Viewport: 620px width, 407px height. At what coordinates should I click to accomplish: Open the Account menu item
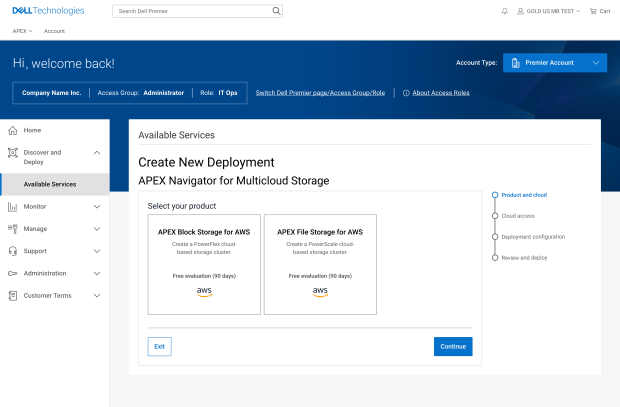(x=54, y=31)
